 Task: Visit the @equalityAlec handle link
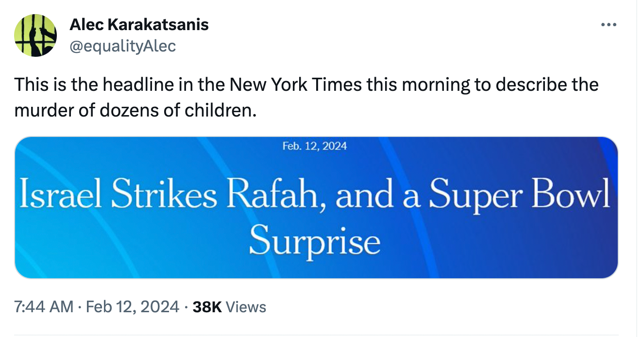123,46
